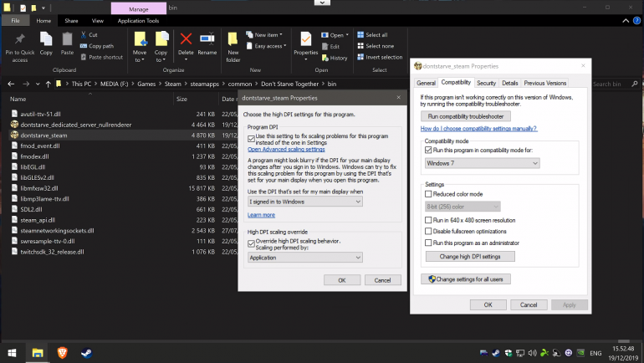Toggle Override high DPI scaling behavior checkbox

click(252, 243)
